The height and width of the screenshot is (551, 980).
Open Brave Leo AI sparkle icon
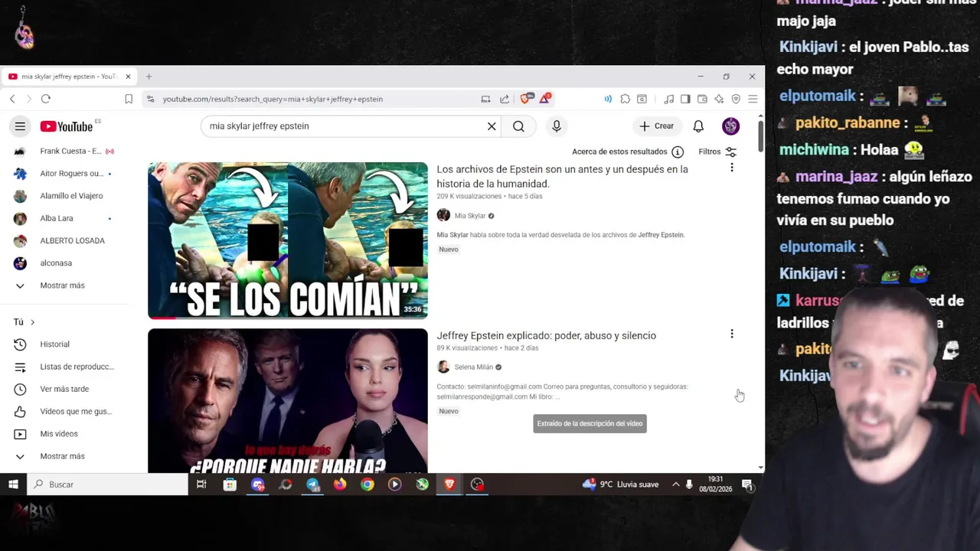pyautogui.click(x=719, y=99)
